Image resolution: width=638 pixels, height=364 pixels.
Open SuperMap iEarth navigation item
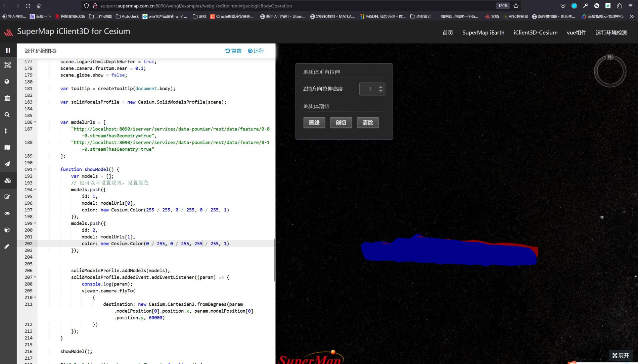483,33
